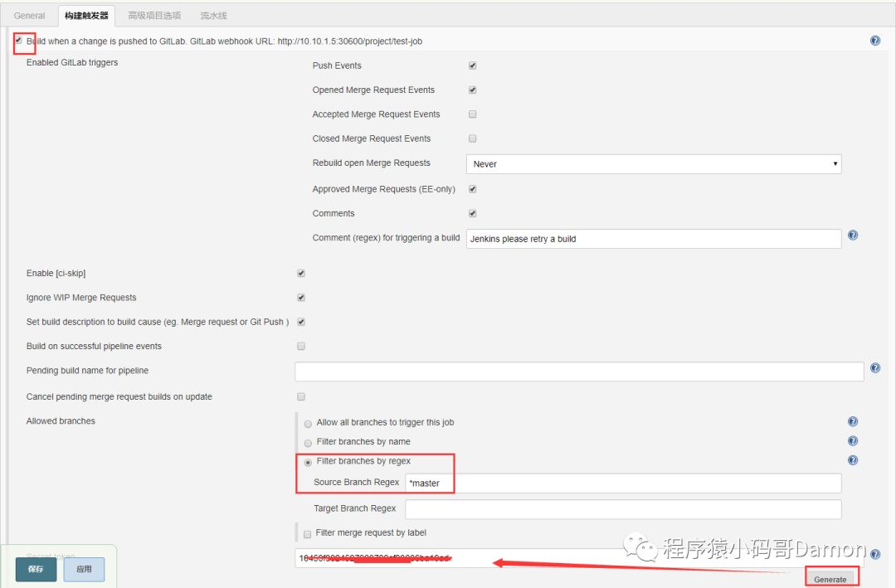Select Filter branches by regex option
Image resolution: width=896 pixels, height=588 pixels.
[x=308, y=462]
